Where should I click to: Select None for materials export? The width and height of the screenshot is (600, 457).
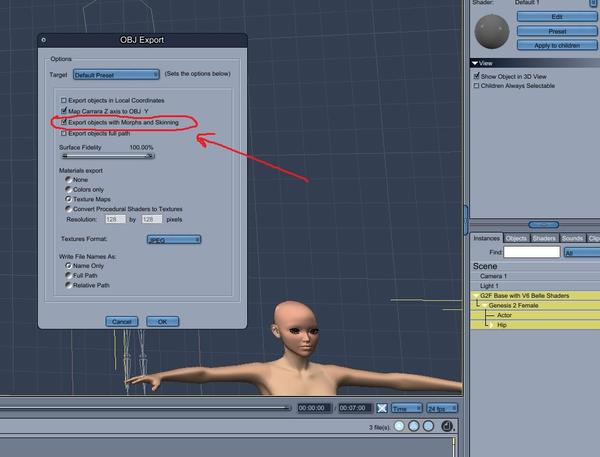click(x=68, y=180)
